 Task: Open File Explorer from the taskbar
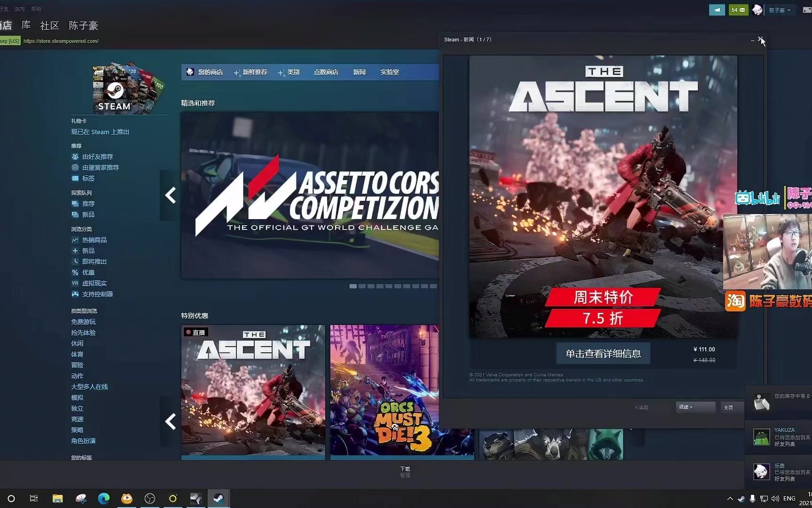click(57, 499)
